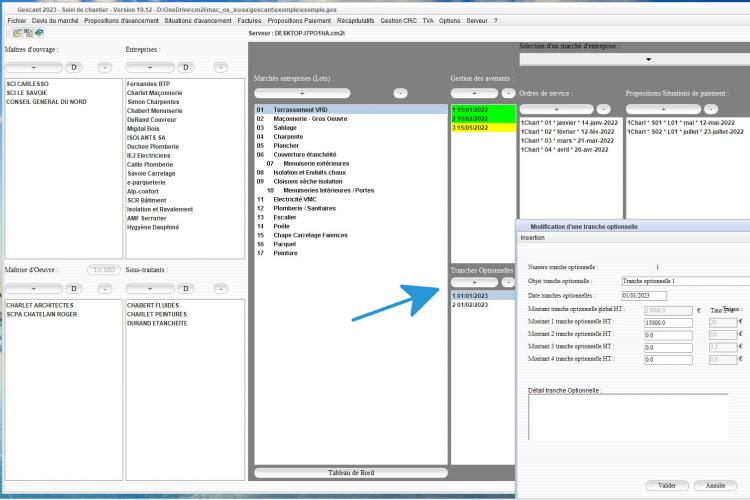This screenshot has height=500, width=750.
Task: Select lot 12 Plomberie / Sanitaires
Action: point(351,209)
